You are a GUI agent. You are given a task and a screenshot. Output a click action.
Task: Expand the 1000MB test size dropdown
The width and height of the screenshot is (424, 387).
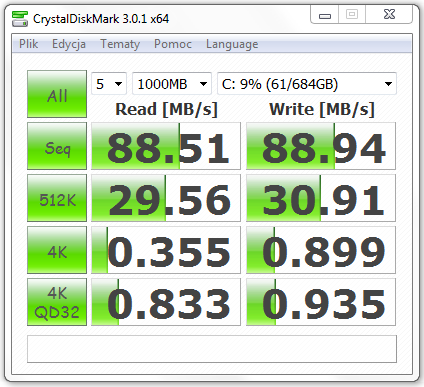172,84
